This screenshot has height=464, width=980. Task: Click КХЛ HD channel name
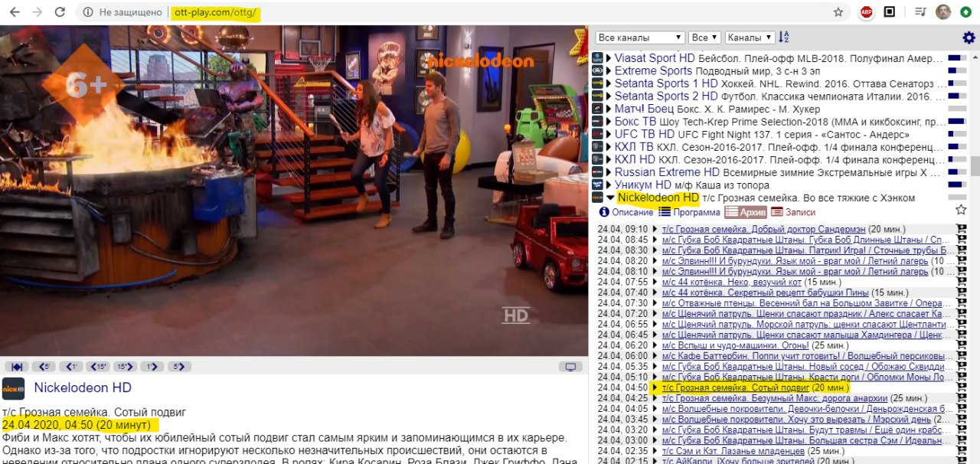click(635, 159)
